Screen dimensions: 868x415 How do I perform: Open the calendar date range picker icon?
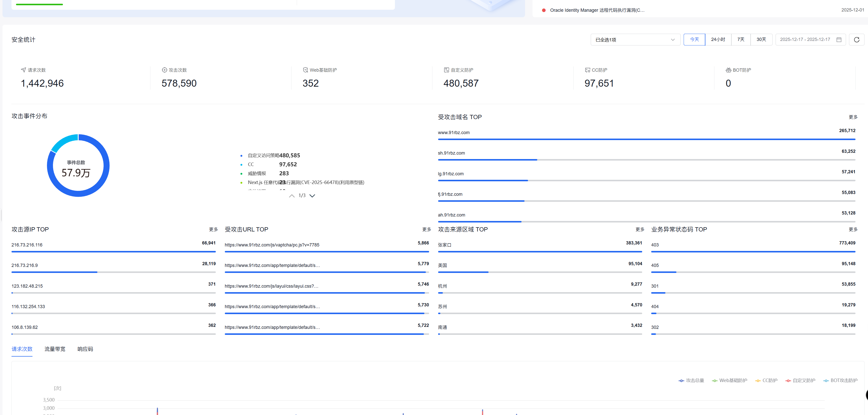pos(839,40)
